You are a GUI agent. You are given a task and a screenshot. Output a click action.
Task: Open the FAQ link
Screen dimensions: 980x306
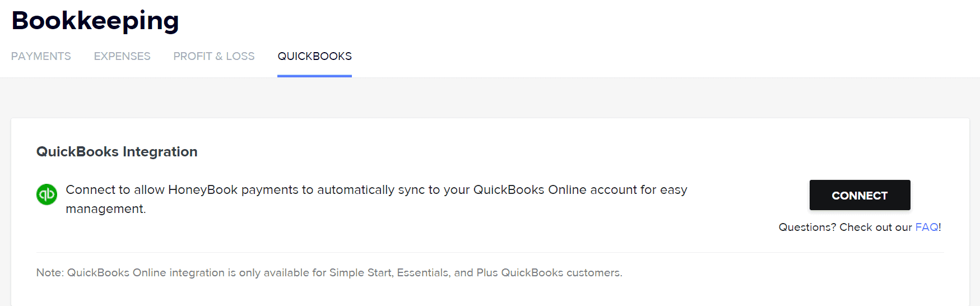coord(926,227)
